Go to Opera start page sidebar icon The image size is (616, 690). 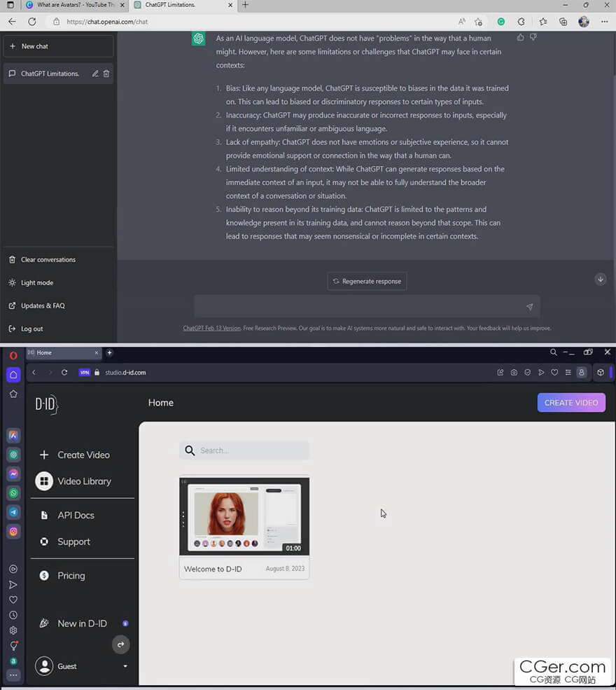tap(13, 375)
